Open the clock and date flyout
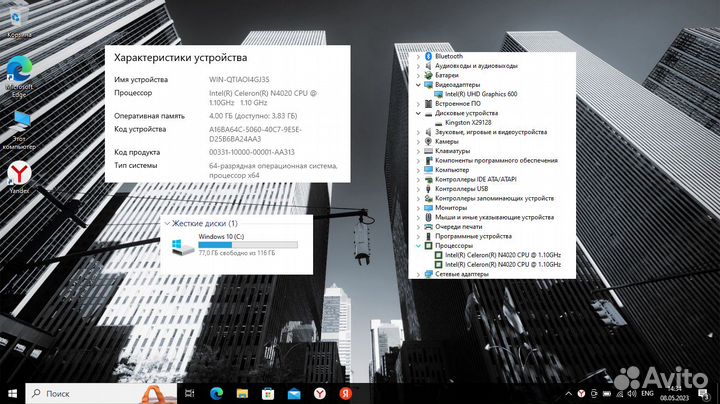 coord(675,393)
